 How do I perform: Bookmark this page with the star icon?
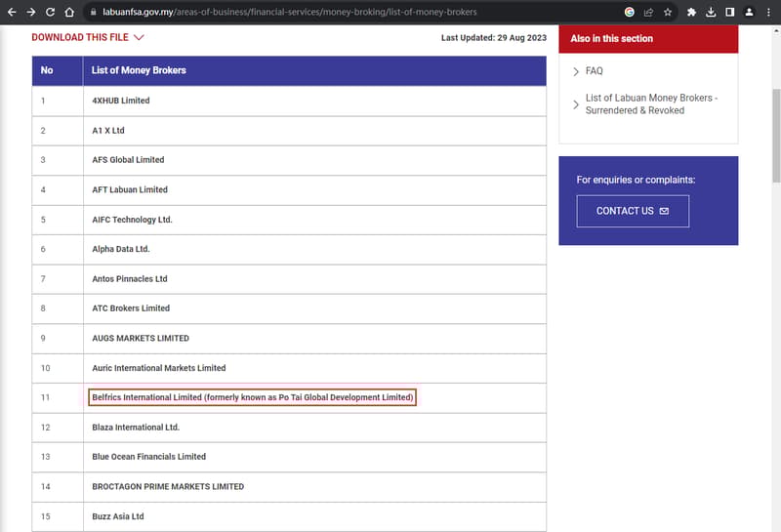[668, 12]
